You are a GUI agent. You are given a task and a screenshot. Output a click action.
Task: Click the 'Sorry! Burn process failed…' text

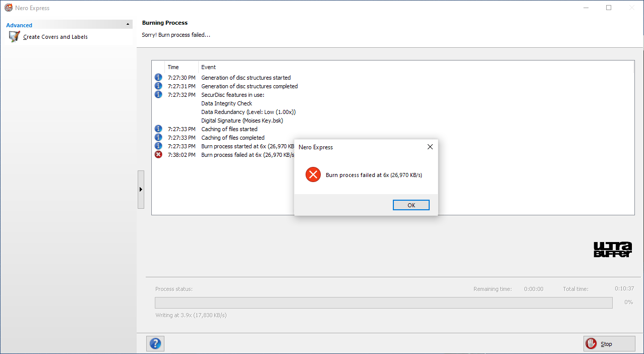coord(176,35)
